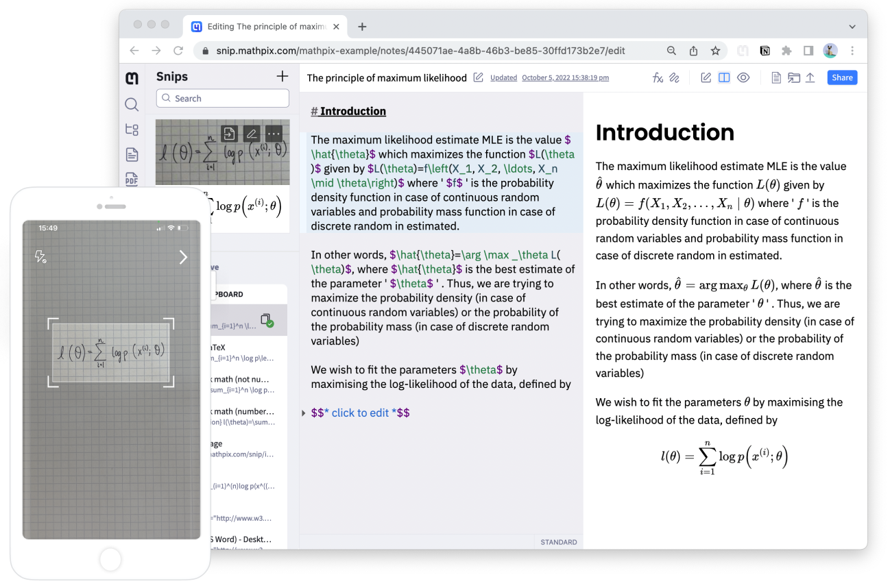Select the Editing The principle browser tab
Viewport: 890px width, 588px height.
pos(264,27)
